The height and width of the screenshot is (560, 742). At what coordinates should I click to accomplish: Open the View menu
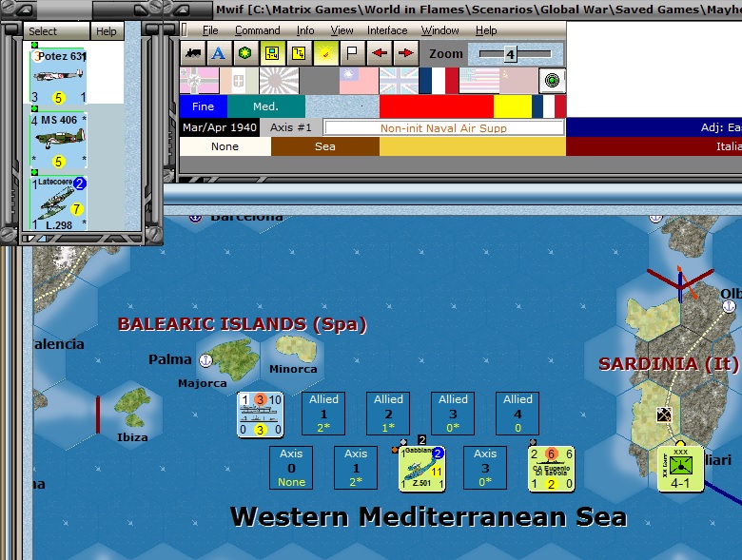[x=342, y=30]
